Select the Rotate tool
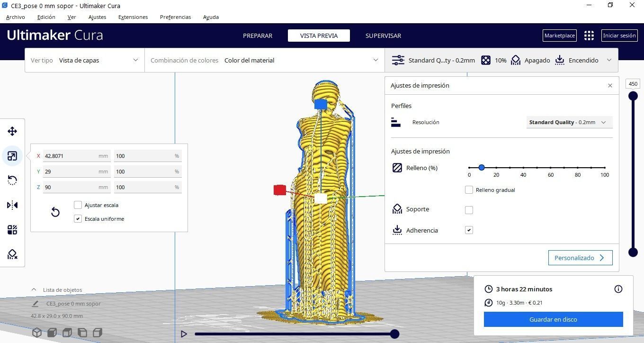The height and width of the screenshot is (343, 644). [x=12, y=181]
